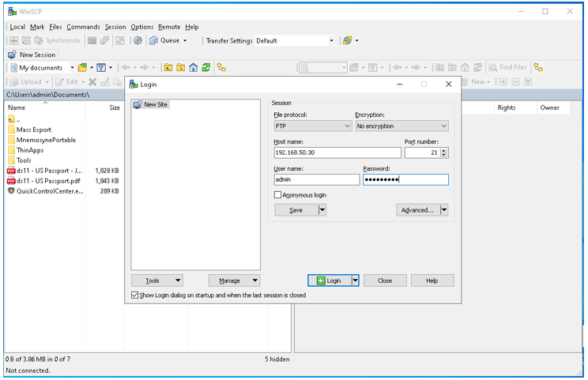
Task: Click the local directory tree icon
Action: point(221,68)
